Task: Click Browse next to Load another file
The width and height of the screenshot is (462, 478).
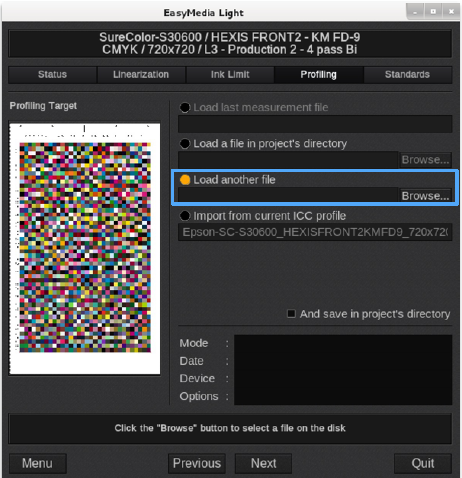Action: click(x=425, y=196)
